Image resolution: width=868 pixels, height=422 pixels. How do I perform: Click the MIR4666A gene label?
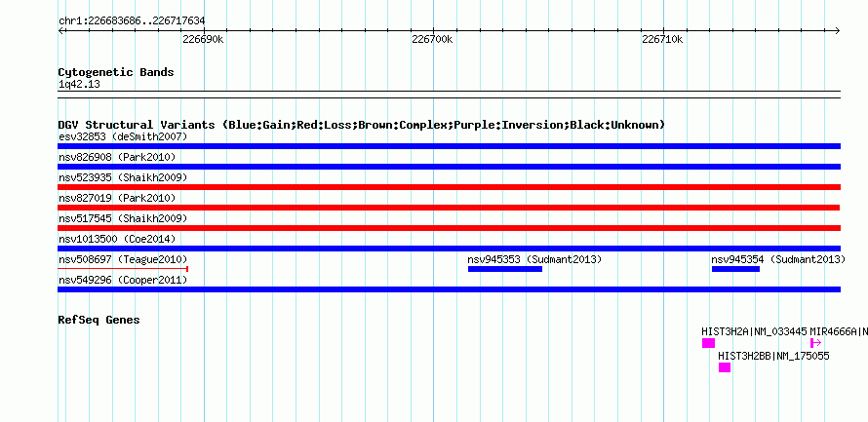pos(839,331)
